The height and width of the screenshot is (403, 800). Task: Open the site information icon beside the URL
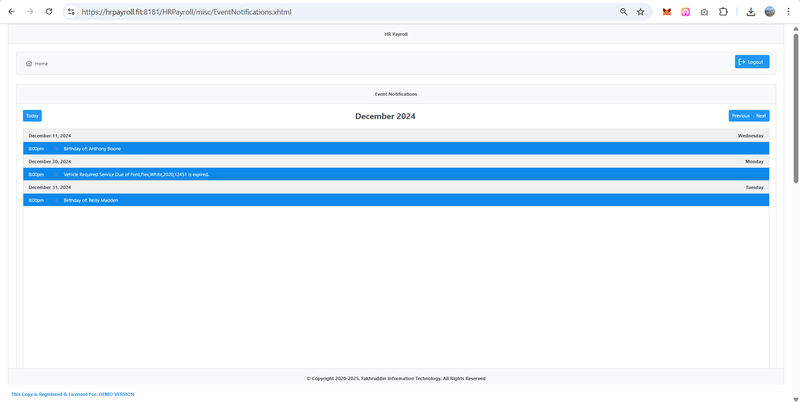(x=71, y=12)
